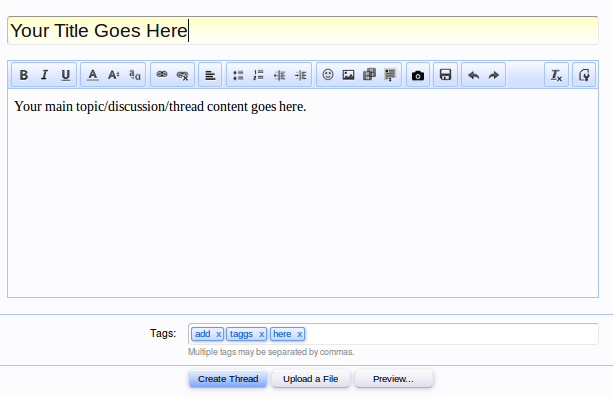Image resolution: width=613 pixels, height=398 pixels.
Task: Toggle underline formatting
Action: click(x=66, y=75)
